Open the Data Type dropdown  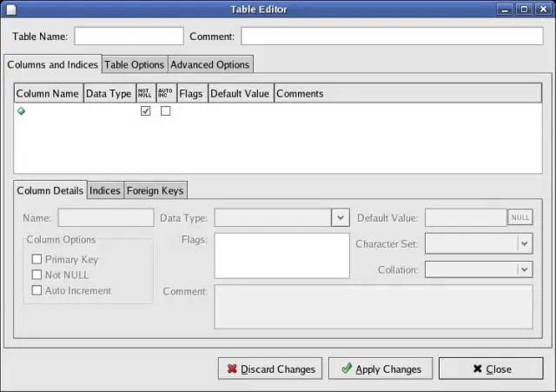341,217
